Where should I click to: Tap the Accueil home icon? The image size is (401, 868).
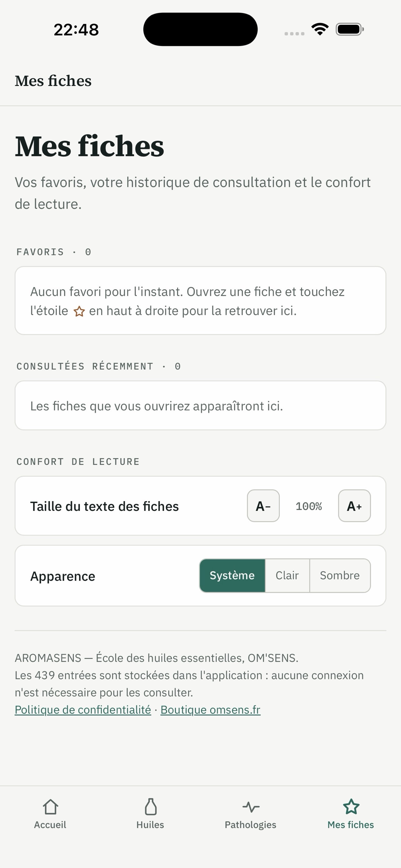pos(50,807)
